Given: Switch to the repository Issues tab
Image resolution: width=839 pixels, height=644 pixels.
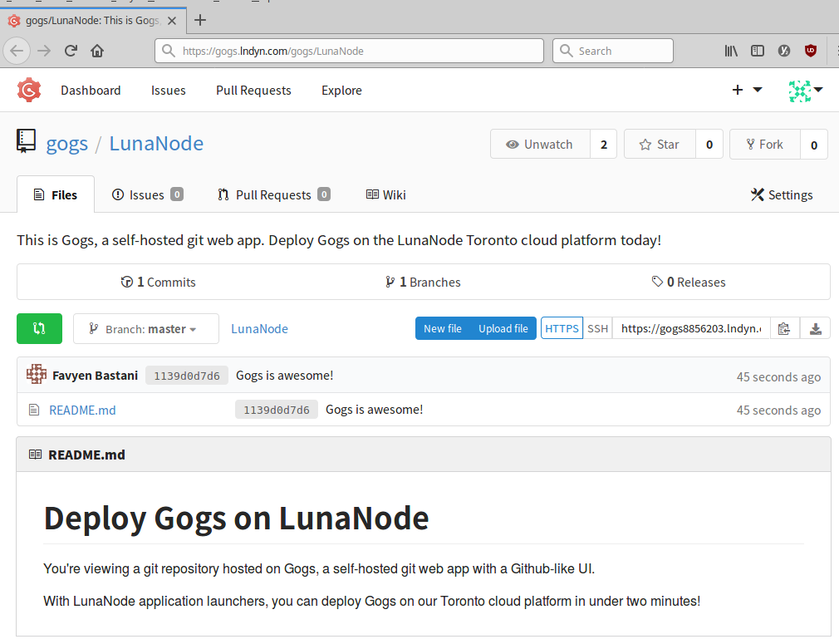Looking at the screenshot, I should pyautogui.click(x=147, y=194).
